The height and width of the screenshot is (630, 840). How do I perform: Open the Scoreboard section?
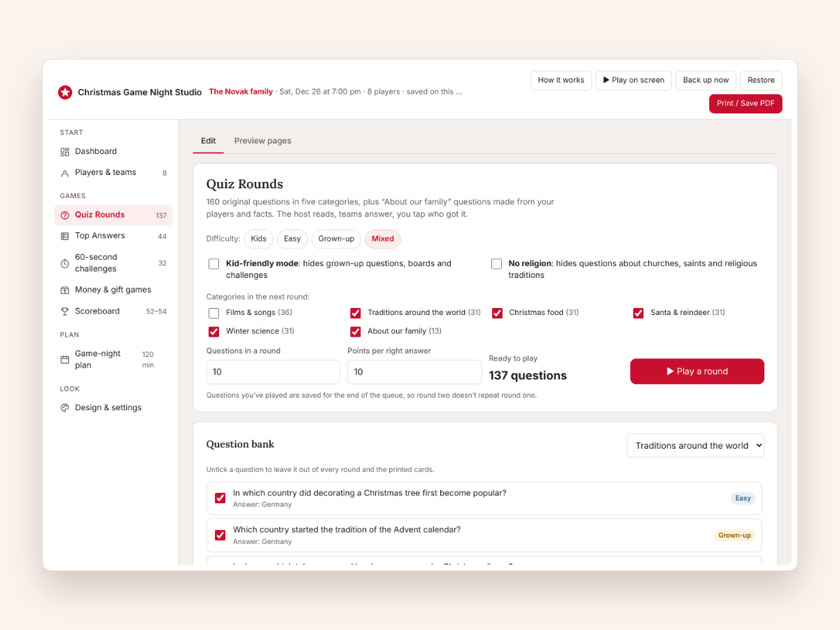(113, 311)
